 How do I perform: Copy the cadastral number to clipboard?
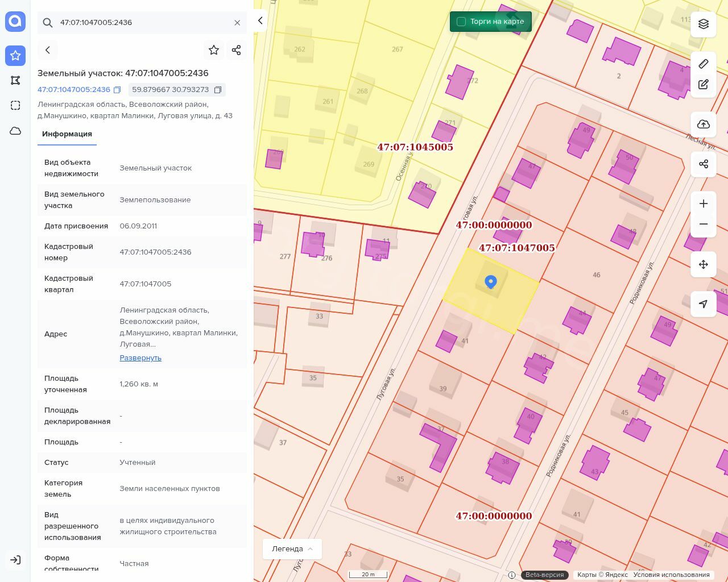pyautogui.click(x=117, y=90)
